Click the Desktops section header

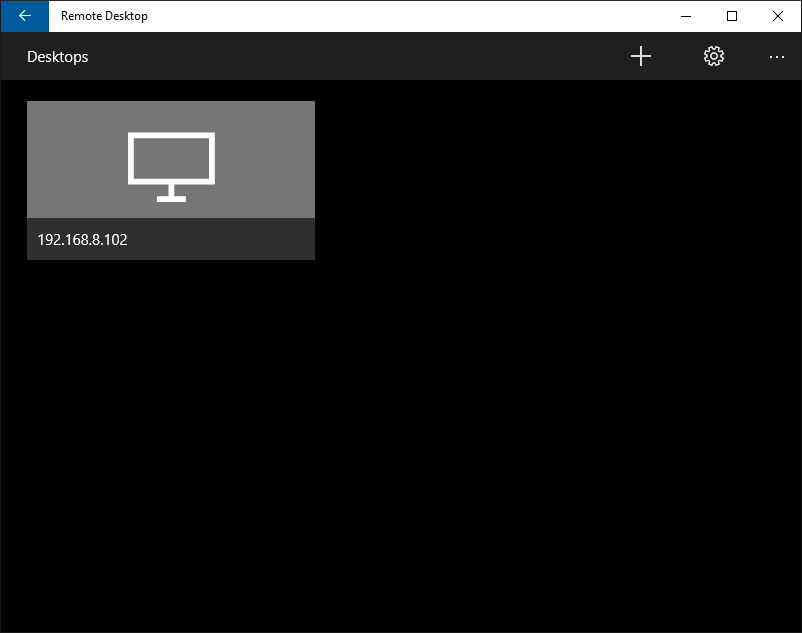click(57, 57)
